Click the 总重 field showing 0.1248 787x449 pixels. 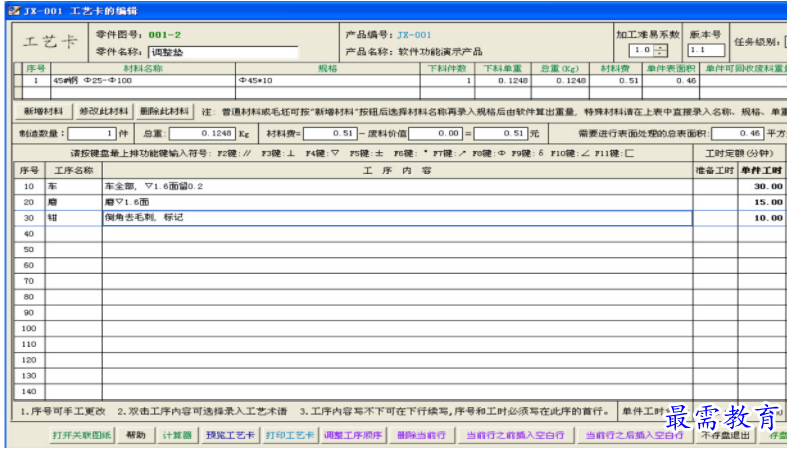click(x=202, y=133)
